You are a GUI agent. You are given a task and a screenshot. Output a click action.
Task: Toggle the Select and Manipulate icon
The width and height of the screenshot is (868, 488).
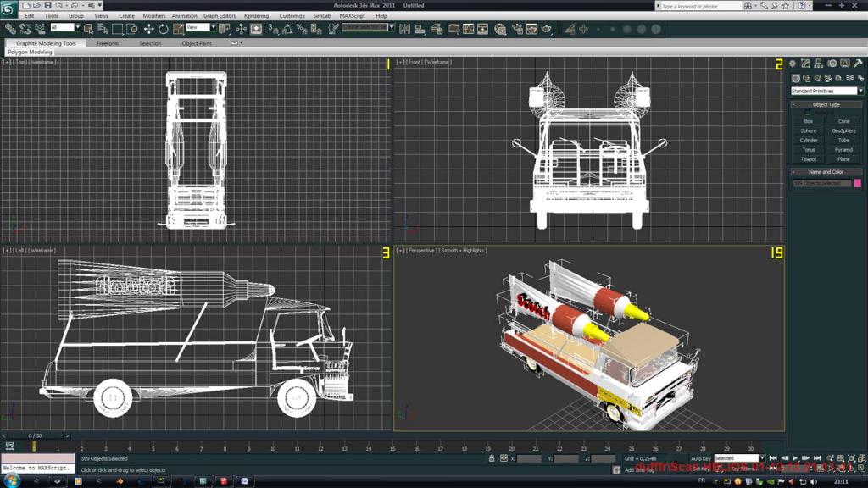coord(242,29)
